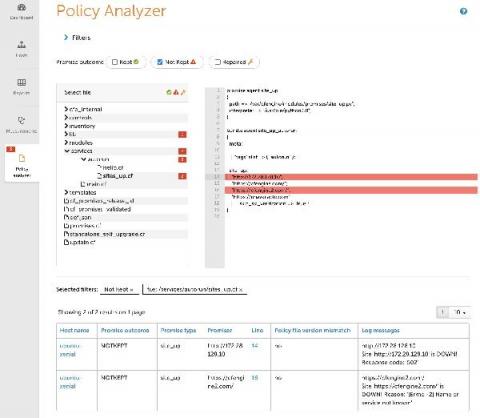
Task: Toggle the Repaired outcome checkbox
Action: pos(218,62)
